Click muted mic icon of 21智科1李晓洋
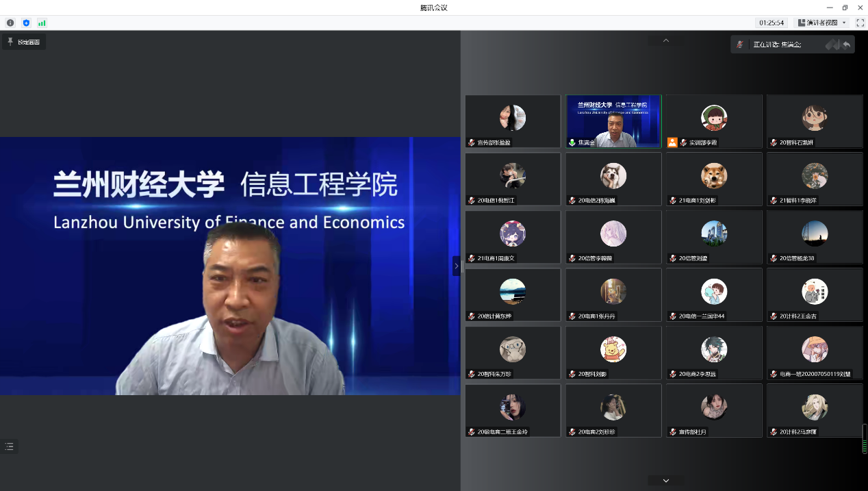Viewport: 868px width, 491px height. (x=774, y=200)
